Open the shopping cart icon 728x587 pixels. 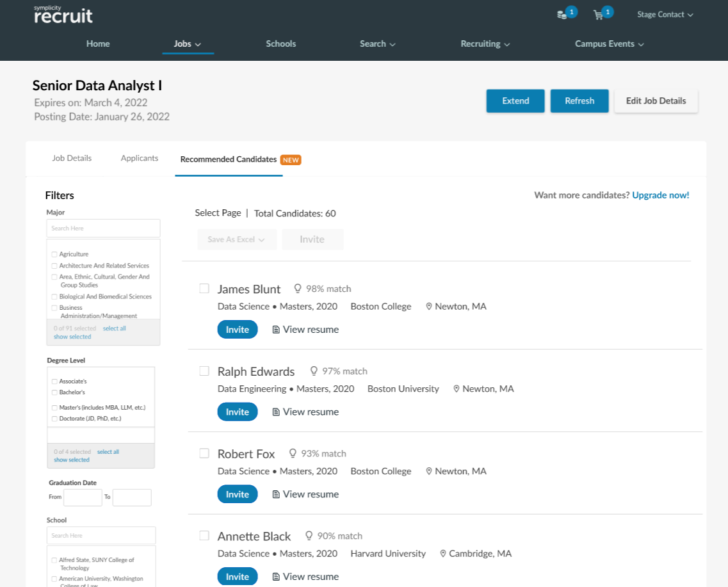598,15
